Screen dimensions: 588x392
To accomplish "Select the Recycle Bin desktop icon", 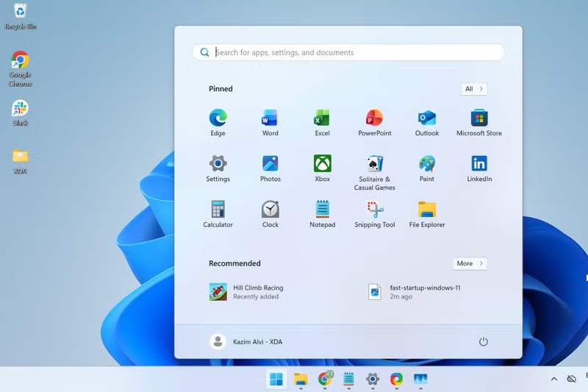I will click(x=21, y=16).
